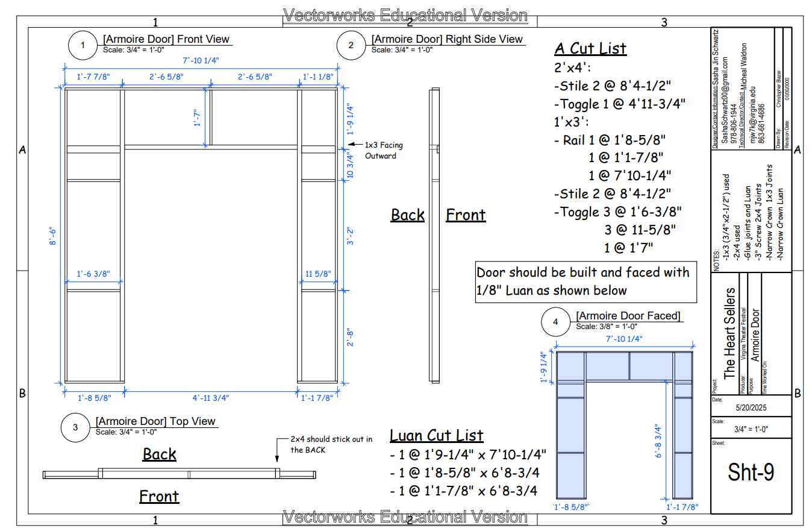Expand the A Cut List heading
Screen dimensions: 812x528
point(590,48)
